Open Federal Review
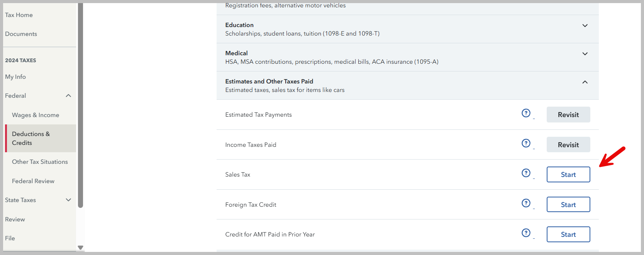 click(33, 181)
